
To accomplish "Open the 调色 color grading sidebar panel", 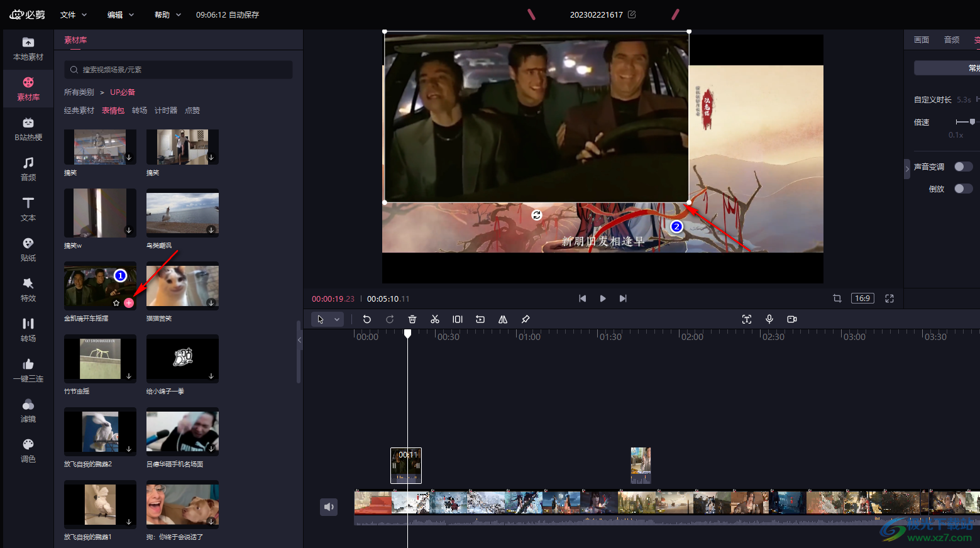I will 28,451.
